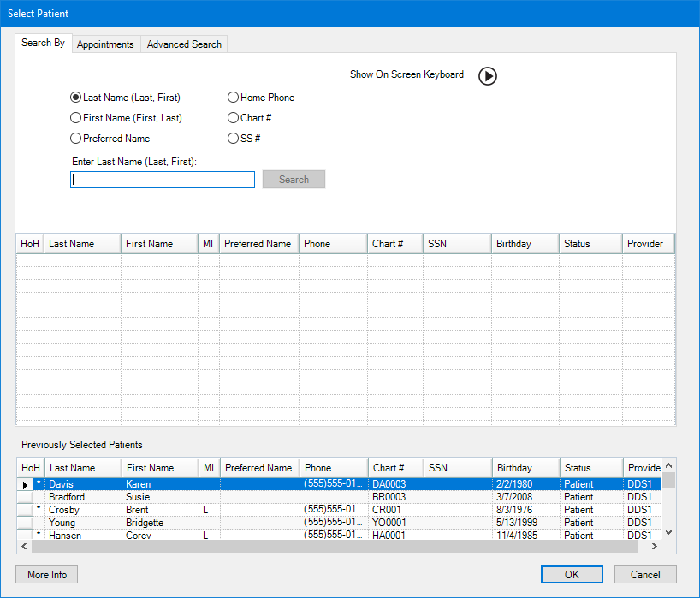Select the Last Name (Last, First) radio option

click(76, 98)
